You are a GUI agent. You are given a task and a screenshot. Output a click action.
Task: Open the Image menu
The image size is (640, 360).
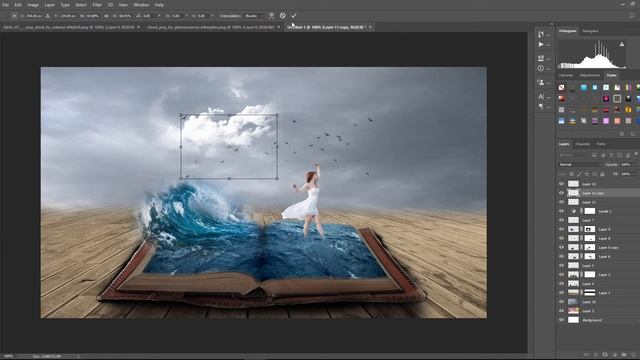click(x=33, y=5)
